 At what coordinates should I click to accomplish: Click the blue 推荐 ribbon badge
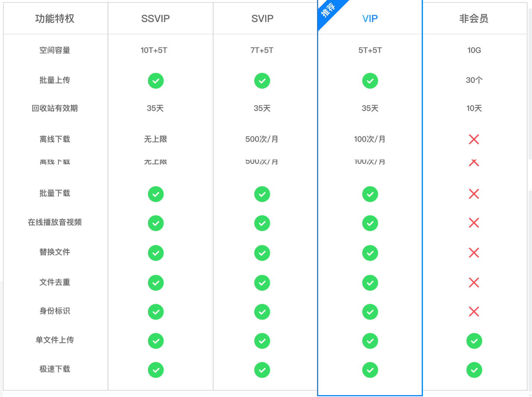coord(328,10)
